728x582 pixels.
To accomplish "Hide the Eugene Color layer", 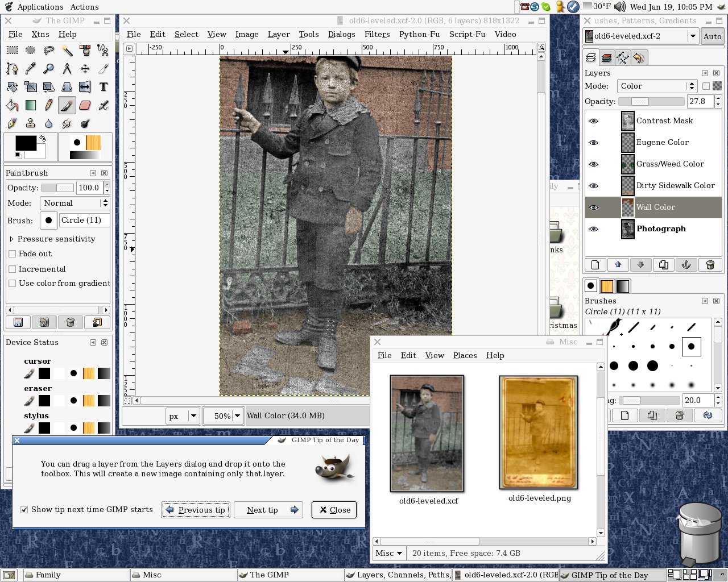I will [x=594, y=143].
